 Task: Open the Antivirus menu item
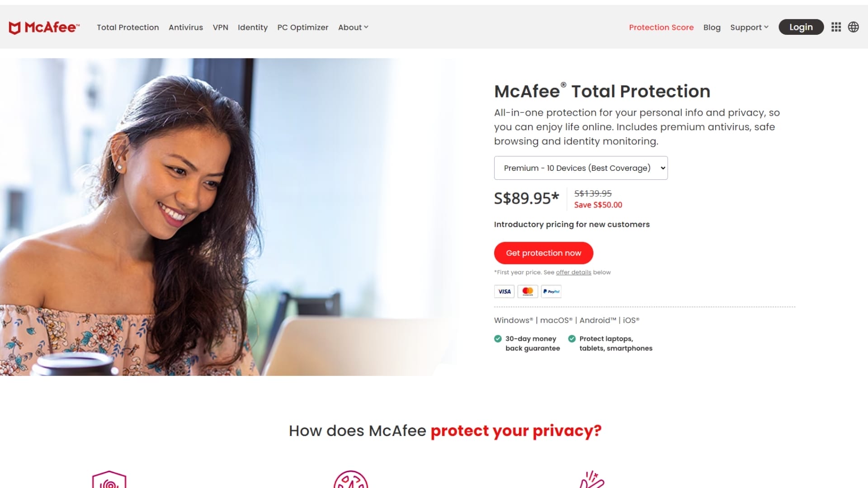click(185, 28)
